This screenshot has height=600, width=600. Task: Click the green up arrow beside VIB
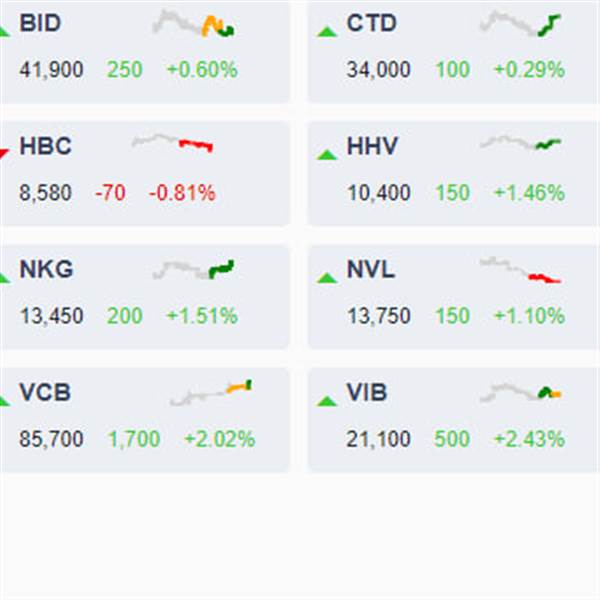[x=327, y=401]
